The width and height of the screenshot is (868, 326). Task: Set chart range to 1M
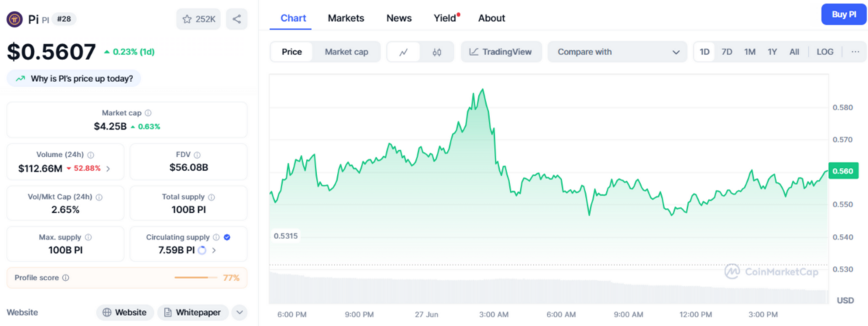(x=750, y=52)
